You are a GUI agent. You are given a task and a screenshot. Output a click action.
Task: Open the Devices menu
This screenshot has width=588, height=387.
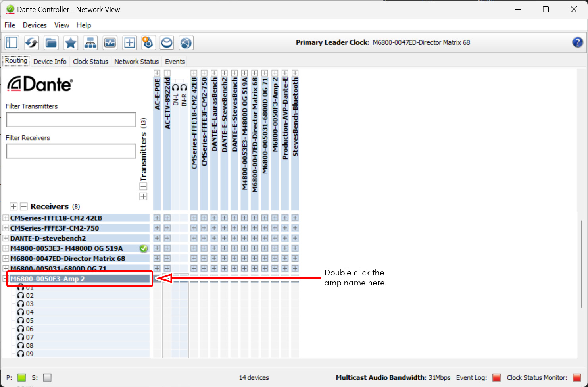(x=35, y=25)
